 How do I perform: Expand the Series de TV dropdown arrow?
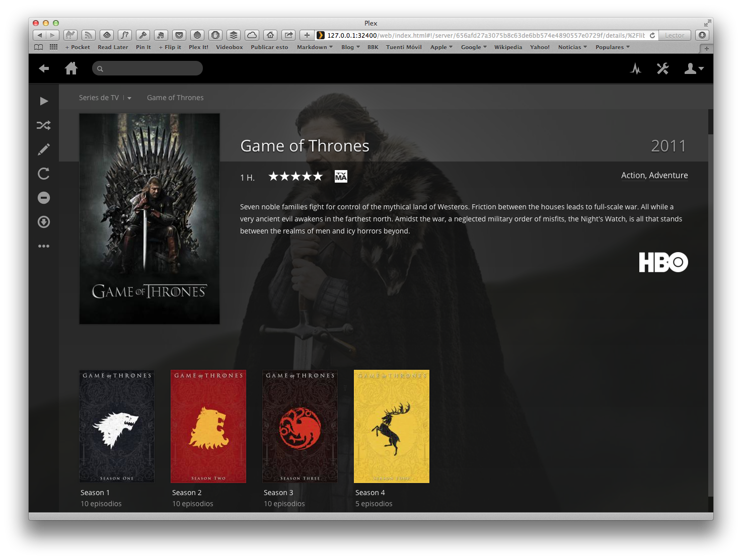pyautogui.click(x=129, y=98)
